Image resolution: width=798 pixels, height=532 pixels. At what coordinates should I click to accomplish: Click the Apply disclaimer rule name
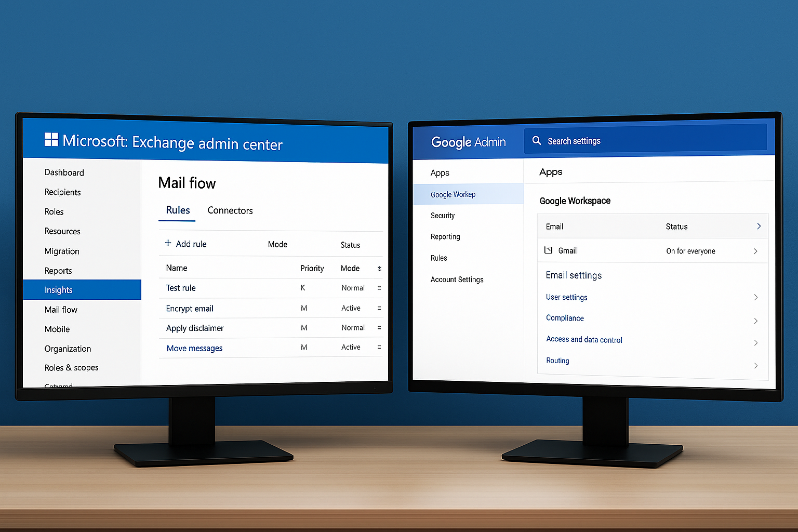(x=195, y=328)
